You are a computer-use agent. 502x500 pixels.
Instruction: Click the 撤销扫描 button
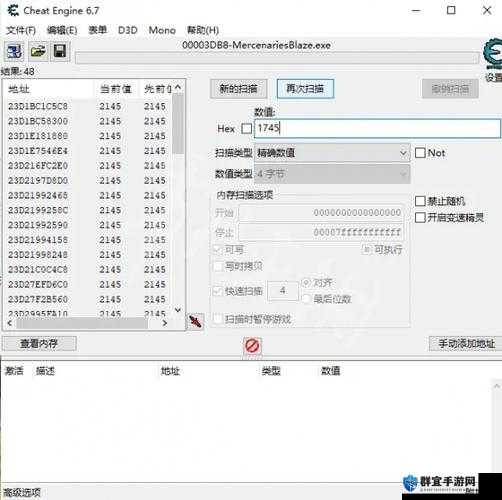click(x=450, y=89)
